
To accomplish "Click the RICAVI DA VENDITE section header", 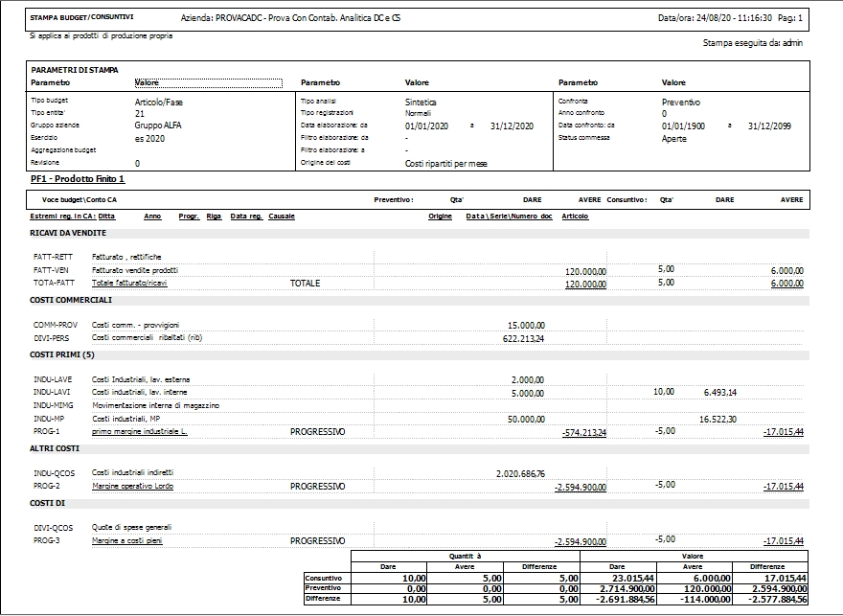I will coord(68,233).
